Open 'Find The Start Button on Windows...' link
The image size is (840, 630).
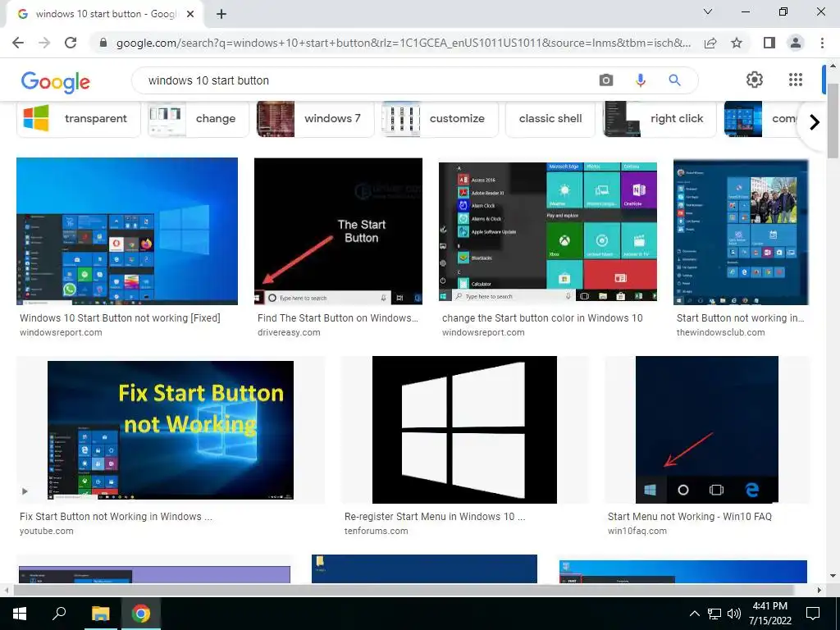click(x=337, y=317)
